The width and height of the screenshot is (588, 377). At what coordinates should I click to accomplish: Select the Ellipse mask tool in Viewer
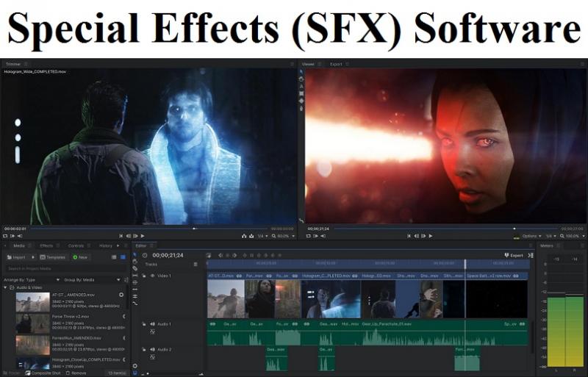tap(301, 101)
